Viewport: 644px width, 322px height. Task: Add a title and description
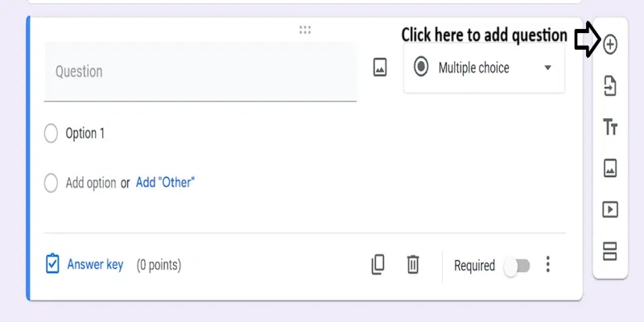pyautogui.click(x=610, y=127)
